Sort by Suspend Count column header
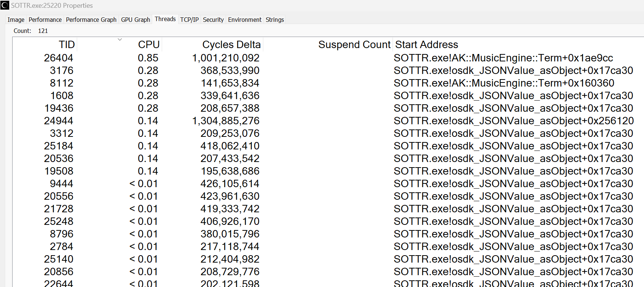 (x=328, y=44)
